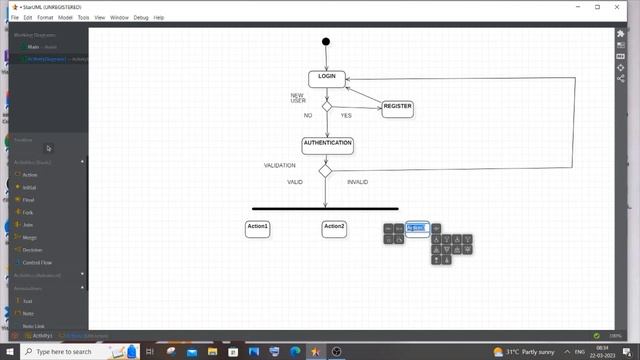Screen dimensions: 640x360
Task: Click the YES guard label
Action: point(346,116)
